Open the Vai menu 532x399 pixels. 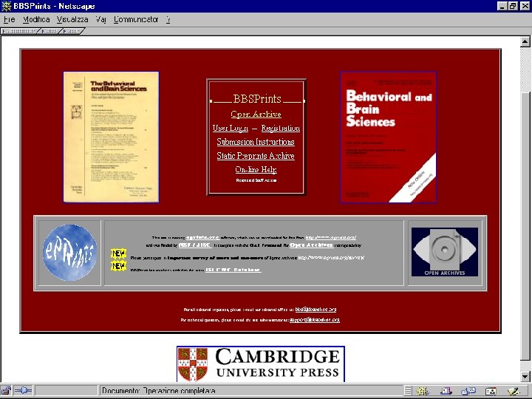coord(100,20)
